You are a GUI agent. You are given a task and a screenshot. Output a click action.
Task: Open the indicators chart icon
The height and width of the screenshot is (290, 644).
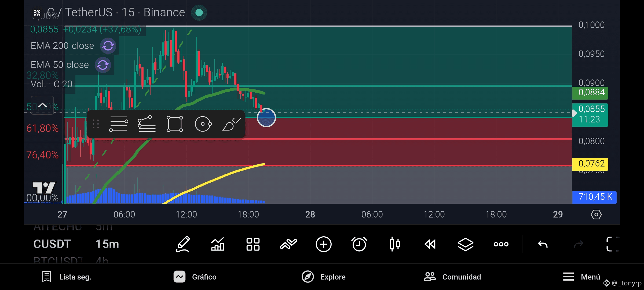[x=218, y=244]
